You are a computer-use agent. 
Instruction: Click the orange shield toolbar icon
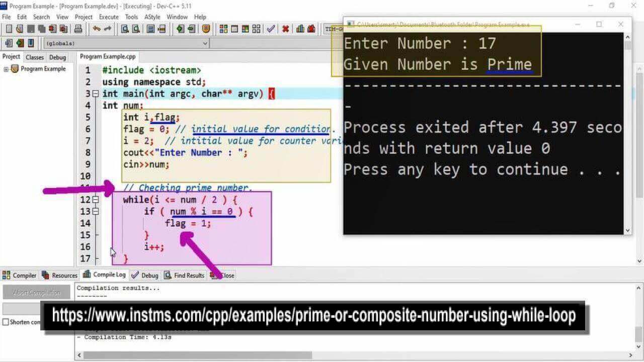coord(206,29)
